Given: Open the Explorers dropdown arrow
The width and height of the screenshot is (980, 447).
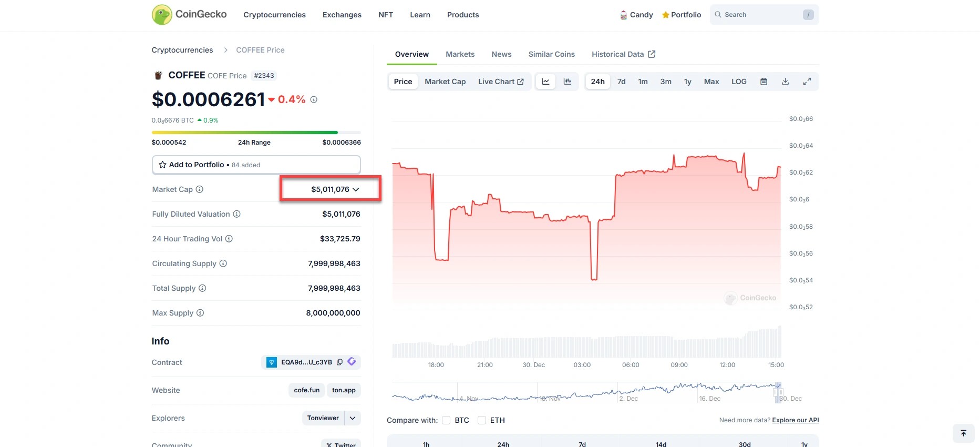Looking at the screenshot, I should (353, 418).
